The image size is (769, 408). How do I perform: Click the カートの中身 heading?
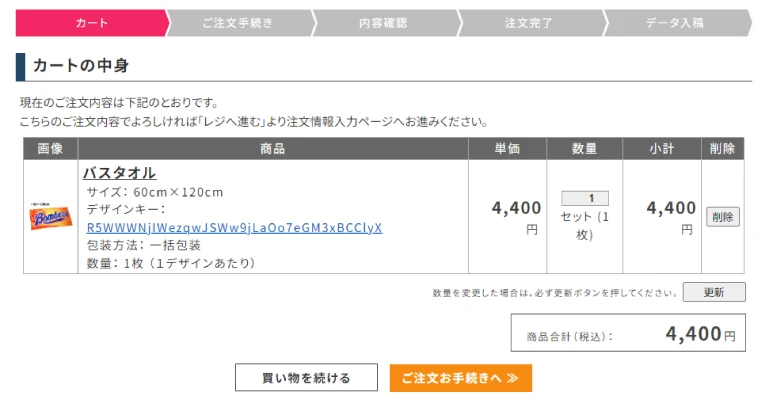point(81,66)
